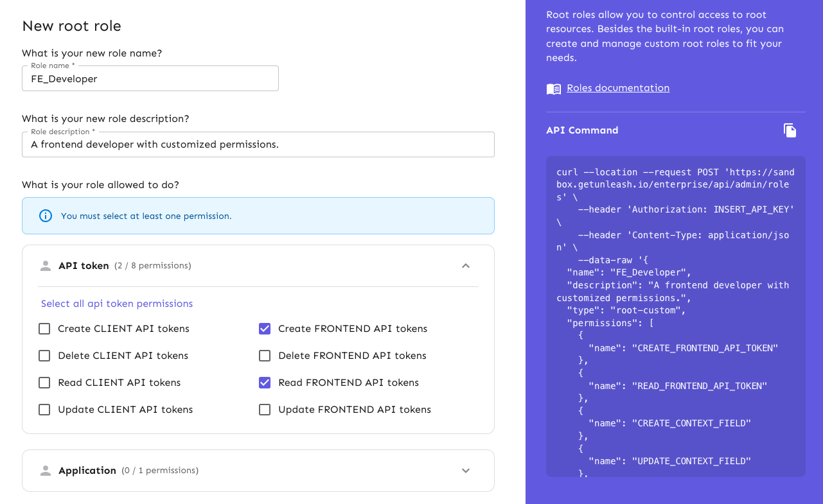This screenshot has height=504, width=823.
Task: Check Update FRONTEND API tokens
Action: (x=264, y=409)
